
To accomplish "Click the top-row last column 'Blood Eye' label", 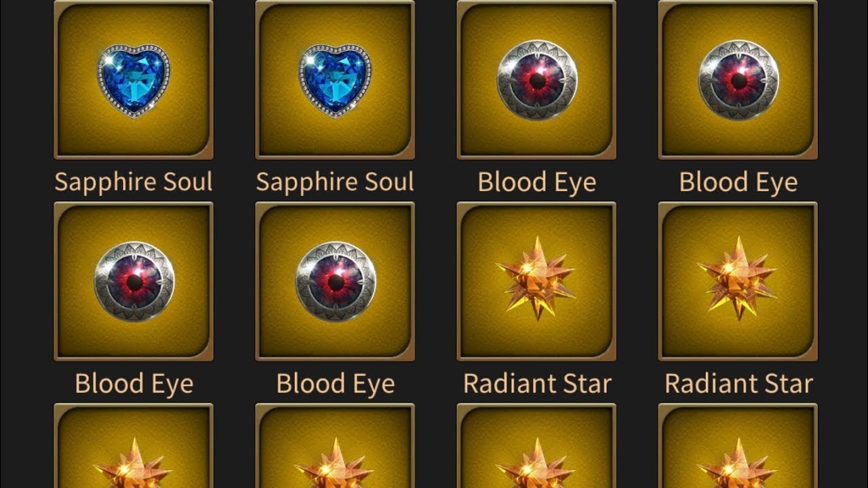I will click(x=738, y=182).
